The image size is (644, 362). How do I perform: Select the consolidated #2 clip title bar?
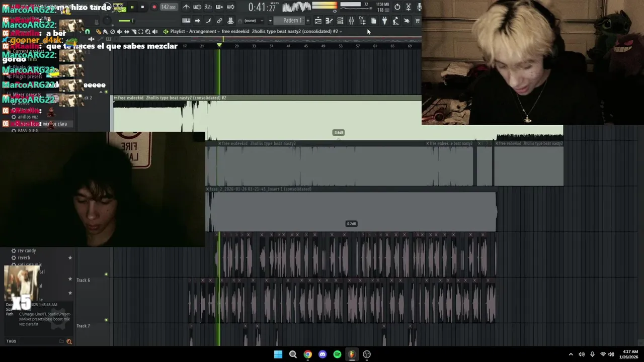(267, 98)
